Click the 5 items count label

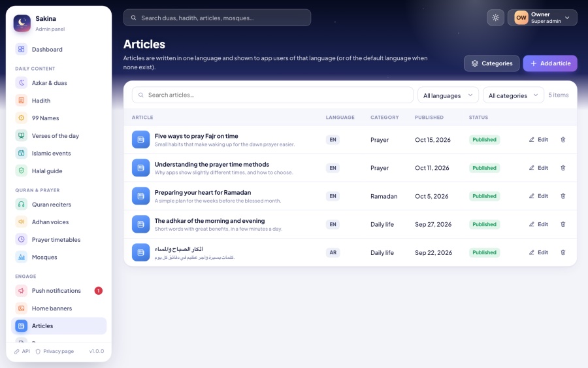point(559,95)
